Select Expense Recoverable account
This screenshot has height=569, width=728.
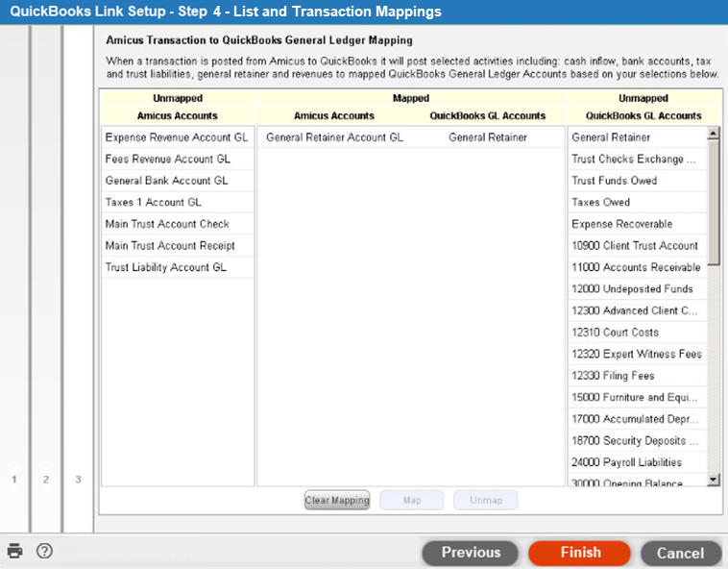click(x=637, y=224)
